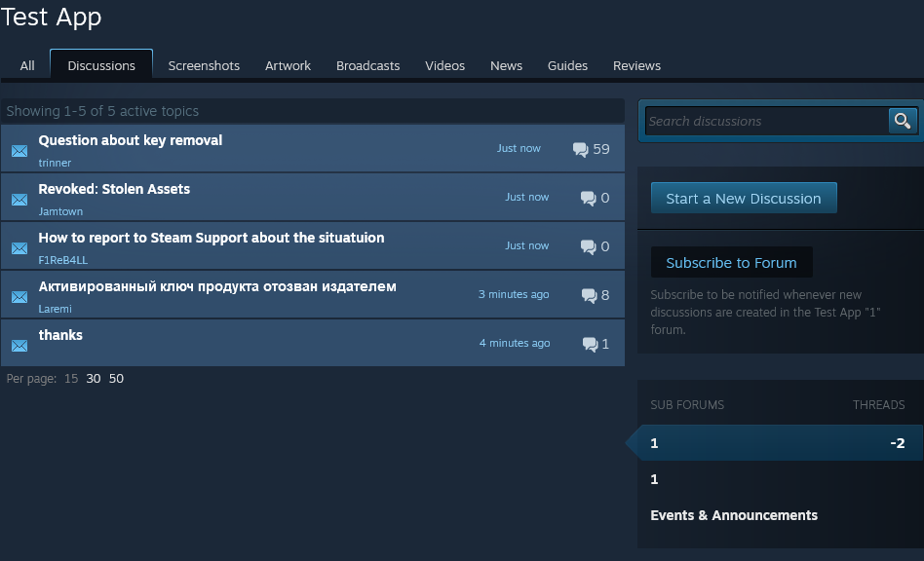The height and width of the screenshot is (561, 924).
Task: Switch to the All tab
Action: [27, 66]
